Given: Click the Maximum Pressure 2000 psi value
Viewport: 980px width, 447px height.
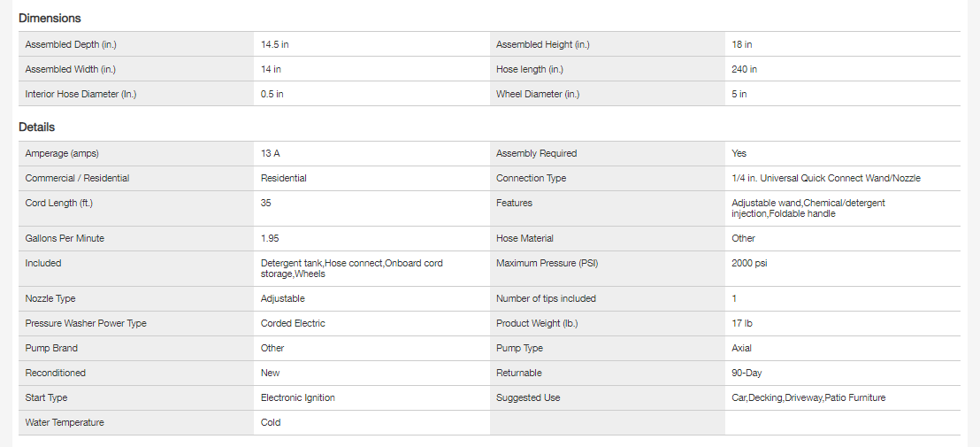Looking at the screenshot, I should point(749,263).
